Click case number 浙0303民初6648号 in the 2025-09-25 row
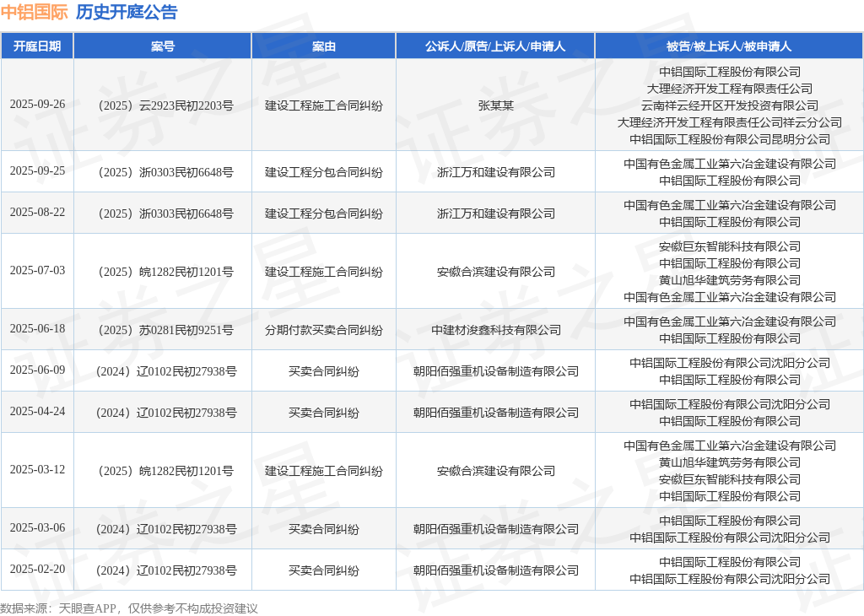This screenshot has height=616, width=864. [165, 172]
